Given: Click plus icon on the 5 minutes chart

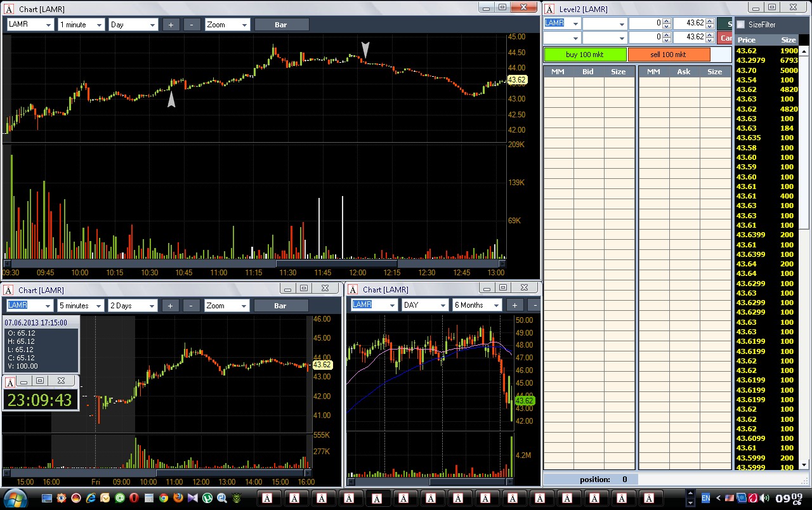Looking at the screenshot, I should coord(170,306).
